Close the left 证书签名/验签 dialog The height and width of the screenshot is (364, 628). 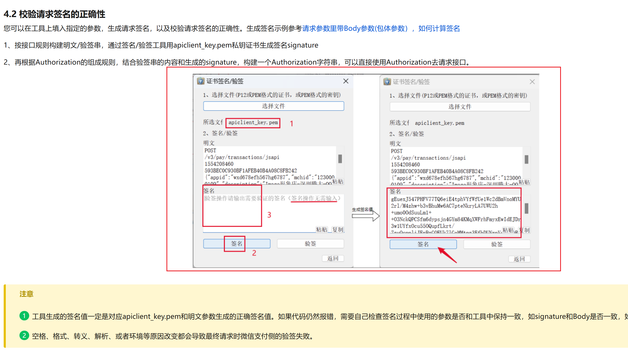346,81
